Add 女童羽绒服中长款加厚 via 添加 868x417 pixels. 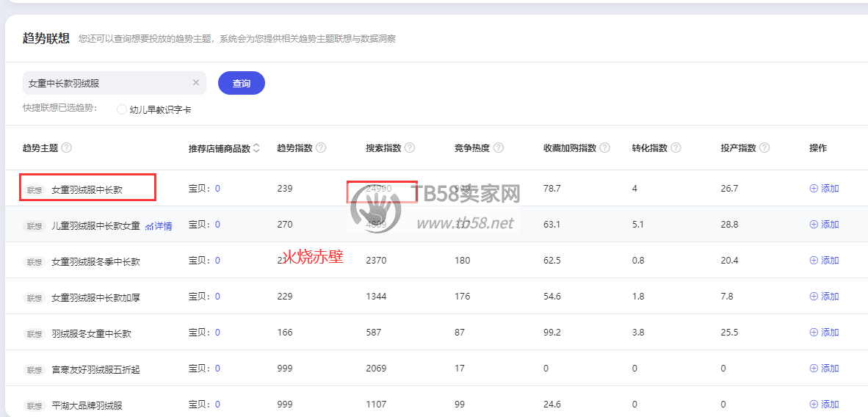click(x=824, y=297)
